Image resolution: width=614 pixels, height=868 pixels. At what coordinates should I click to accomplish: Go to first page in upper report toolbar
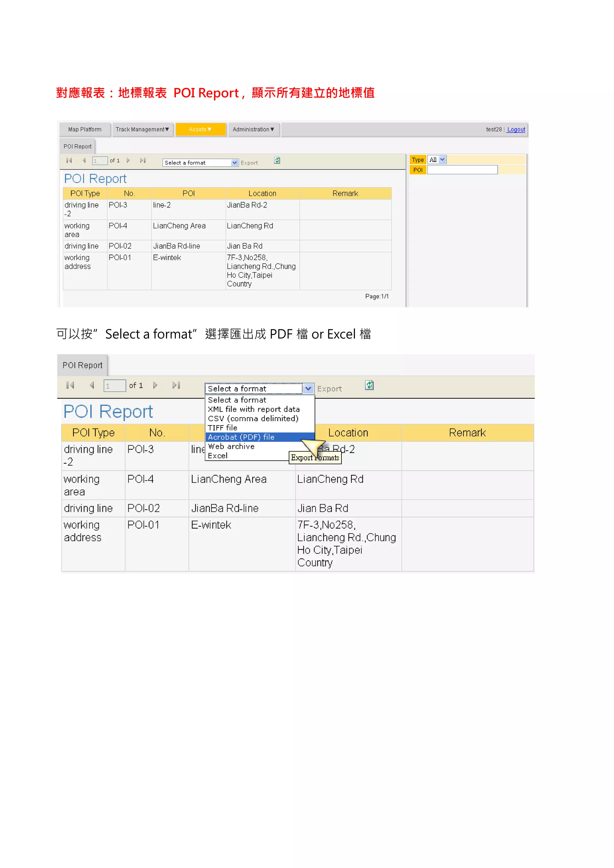point(69,160)
